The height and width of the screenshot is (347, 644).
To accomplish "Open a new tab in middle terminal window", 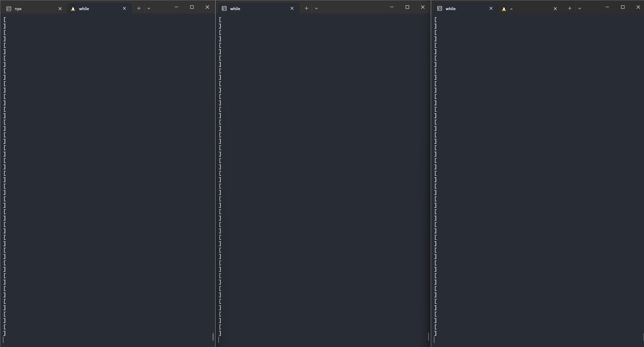I will [306, 8].
